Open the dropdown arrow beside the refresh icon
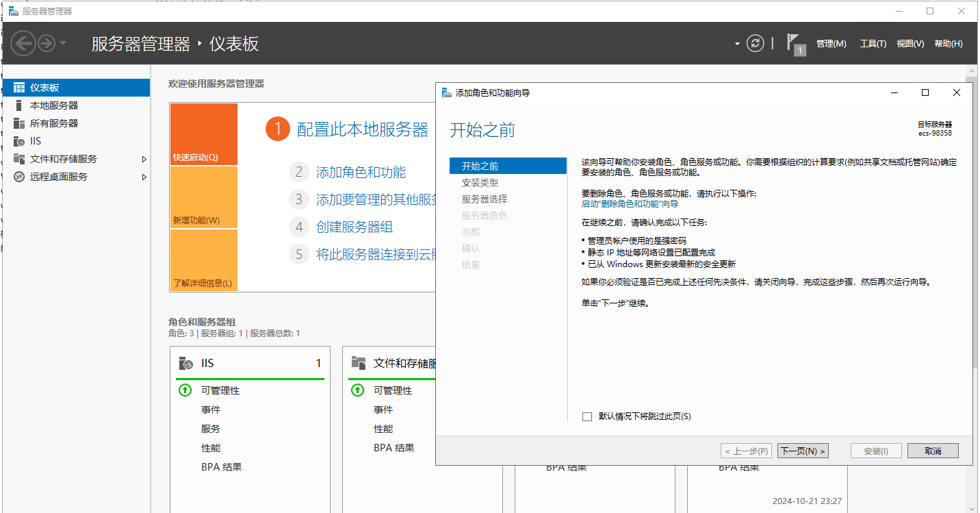Screen dimensions: 980x513 [x=738, y=43]
